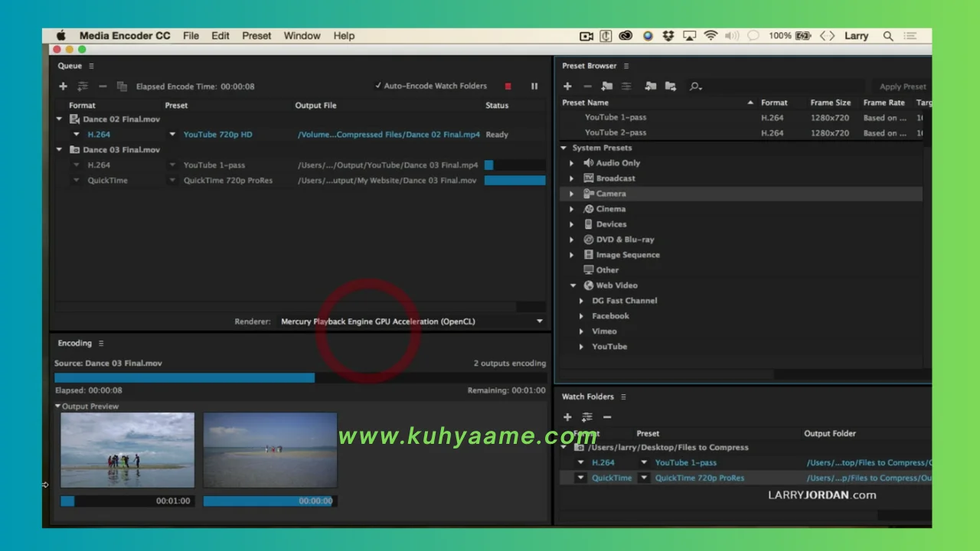Screen dimensions: 980x551
Task: Open the Edit menu
Action: [220, 36]
